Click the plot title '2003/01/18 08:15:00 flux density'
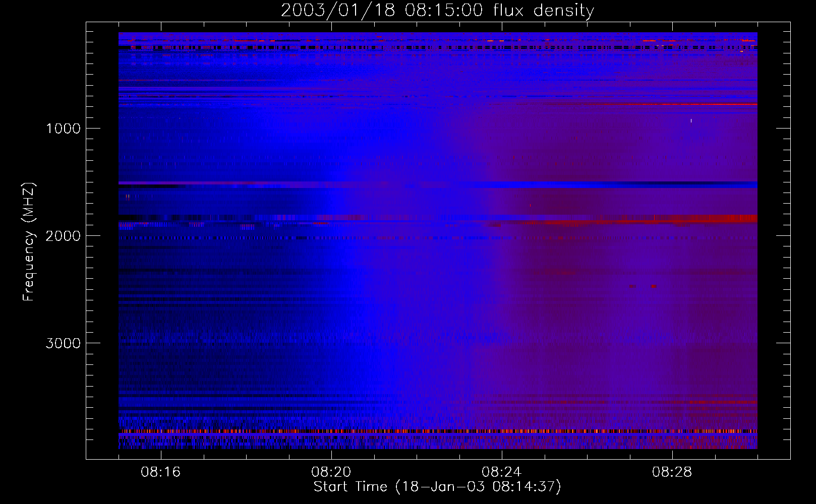The width and height of the screenshot is (816, 504). 437,10
